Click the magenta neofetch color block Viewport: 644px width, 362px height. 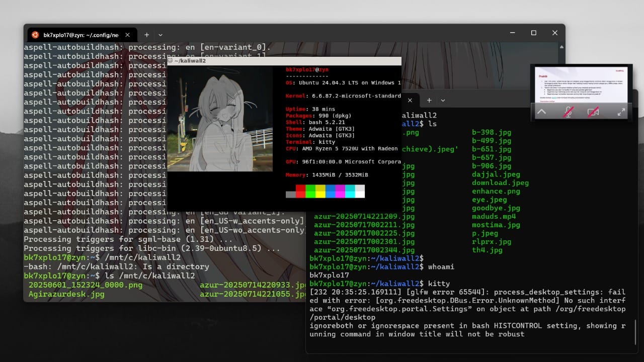click(340, 191)
